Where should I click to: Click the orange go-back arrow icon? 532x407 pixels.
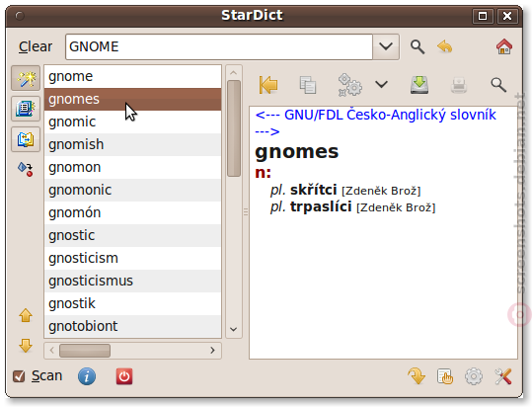tap(445, 46)
